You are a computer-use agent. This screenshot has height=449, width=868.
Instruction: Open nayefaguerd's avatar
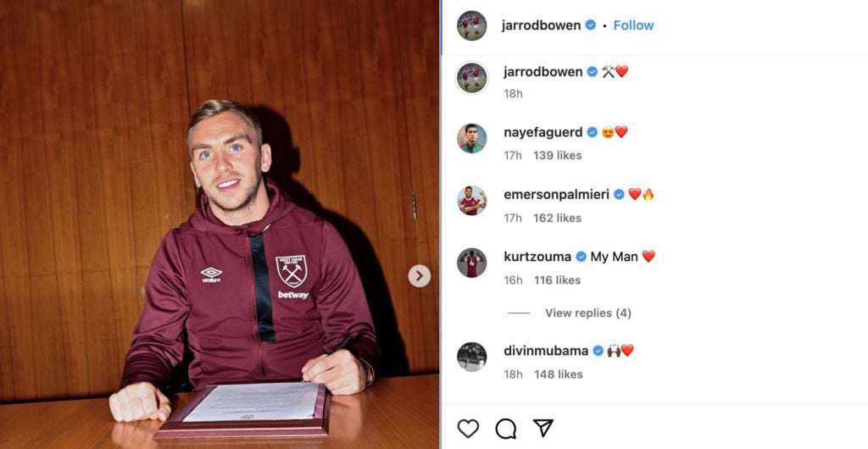pos(471,138)
